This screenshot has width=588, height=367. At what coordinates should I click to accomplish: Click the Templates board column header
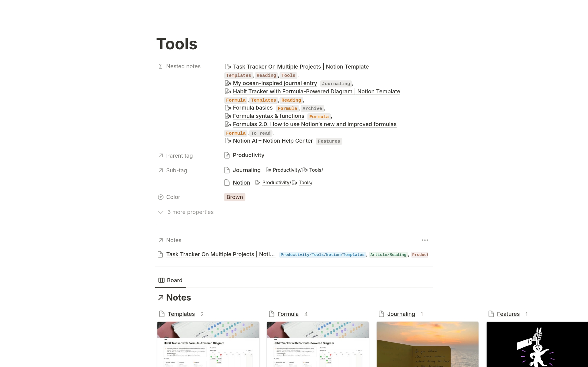tap(181, 313)
